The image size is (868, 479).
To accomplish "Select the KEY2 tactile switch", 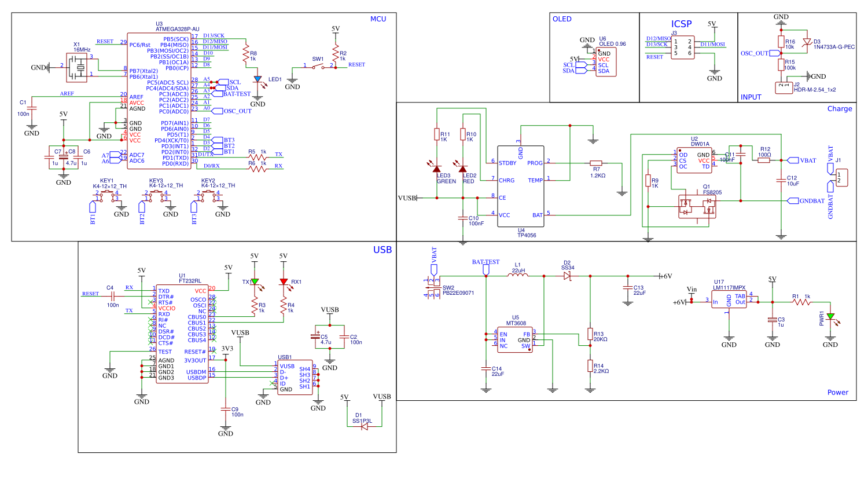I will point(208,196).
